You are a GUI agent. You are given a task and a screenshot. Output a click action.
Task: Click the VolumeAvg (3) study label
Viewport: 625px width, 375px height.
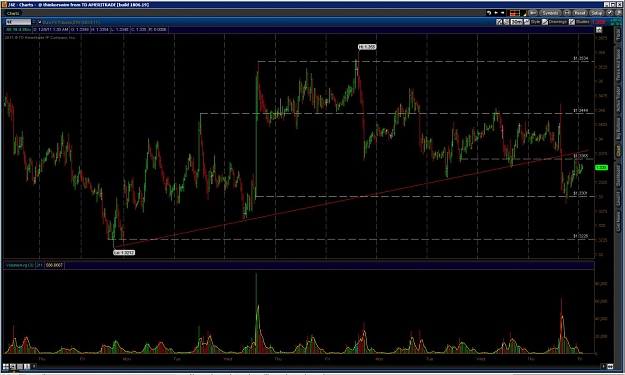(x=19, y=265)
